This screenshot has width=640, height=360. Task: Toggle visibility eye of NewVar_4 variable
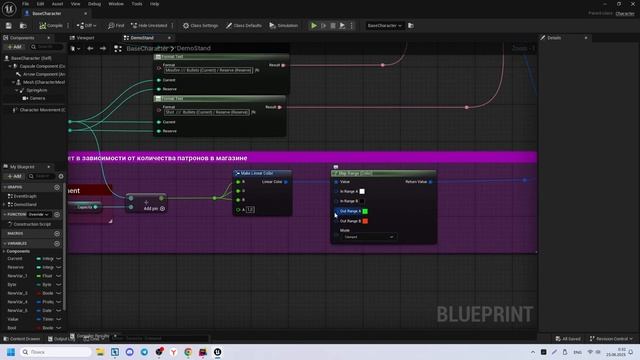point(59,302)
